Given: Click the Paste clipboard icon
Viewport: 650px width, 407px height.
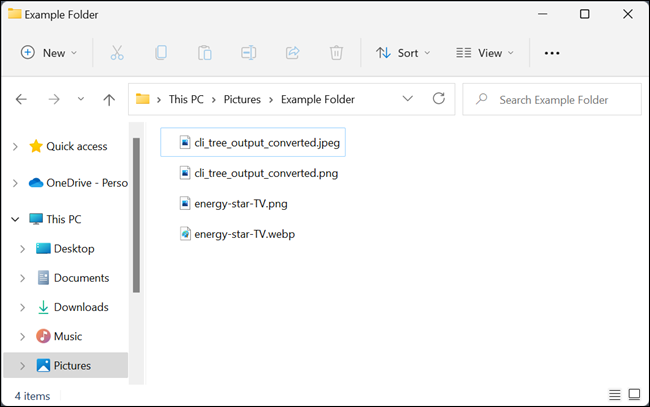Looking at the screenshot, I should pyautogui.click(x=205, y=53).
